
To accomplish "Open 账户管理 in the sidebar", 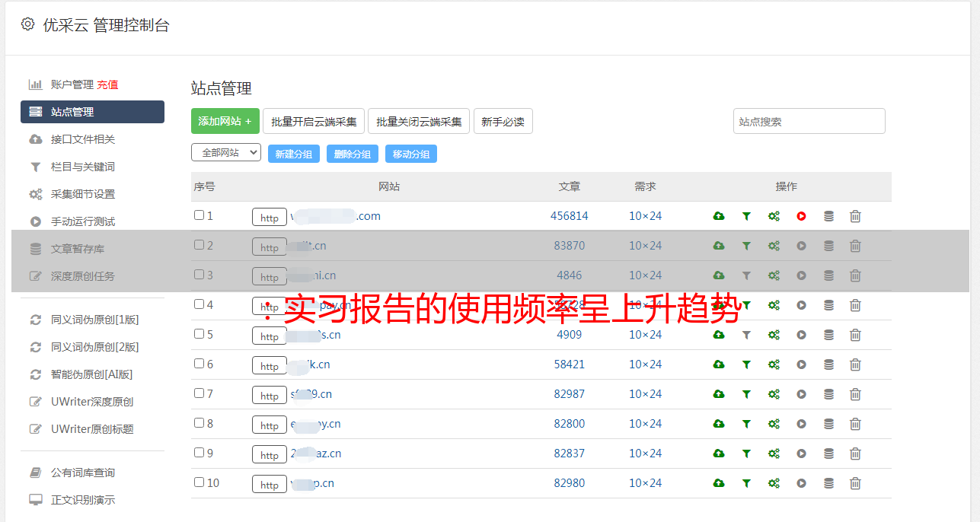I will [72, 84].
